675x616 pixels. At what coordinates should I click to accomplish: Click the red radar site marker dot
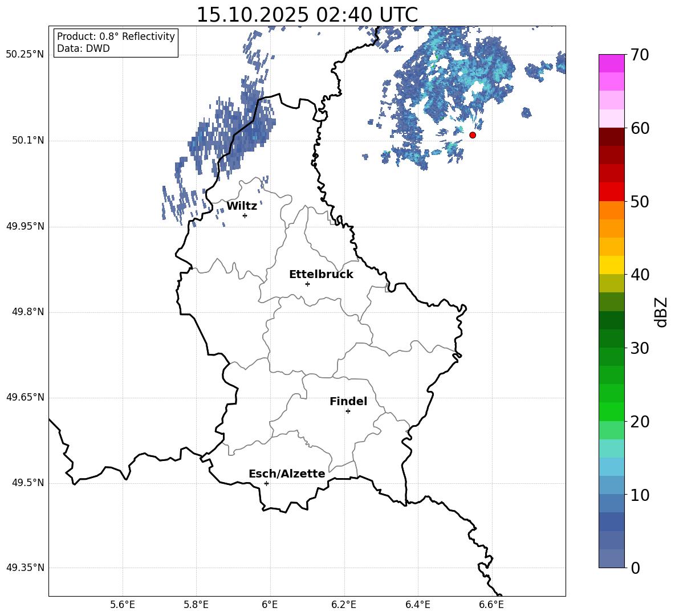coord(473,135)
